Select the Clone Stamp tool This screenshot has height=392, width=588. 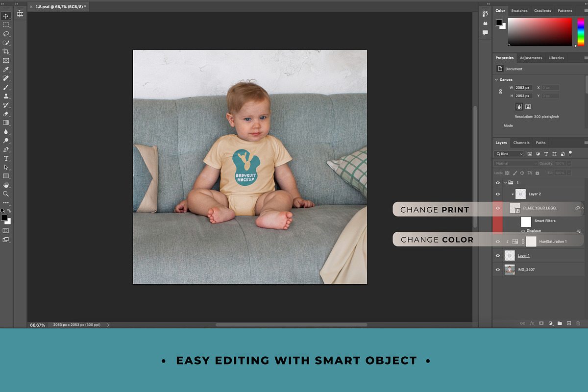[6, 96]
